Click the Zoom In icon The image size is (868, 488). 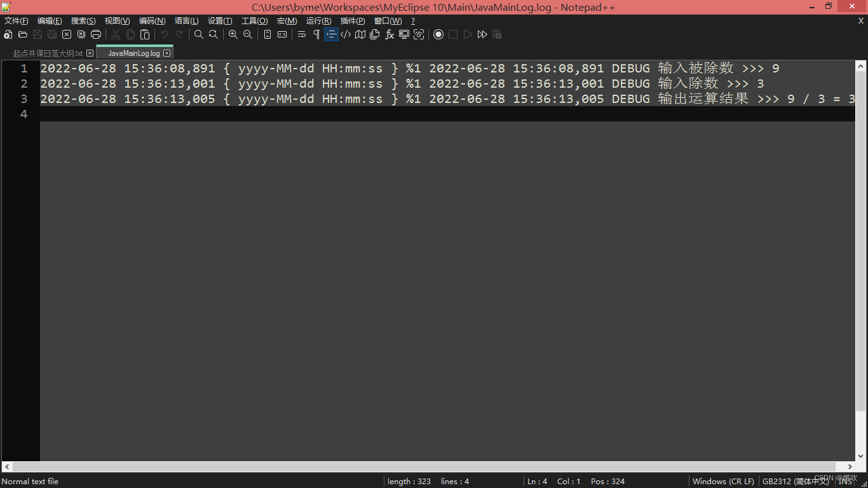tap(233, 34)
